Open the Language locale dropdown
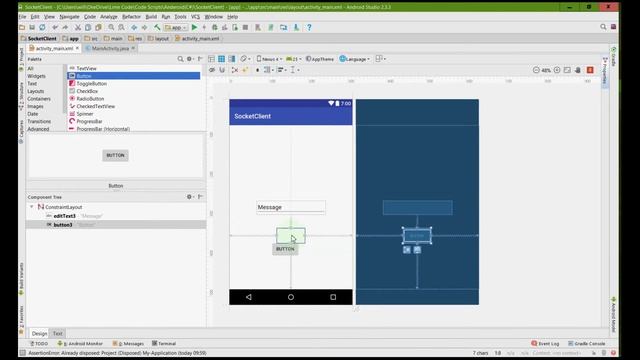640x360 pixels. (355, 59)
